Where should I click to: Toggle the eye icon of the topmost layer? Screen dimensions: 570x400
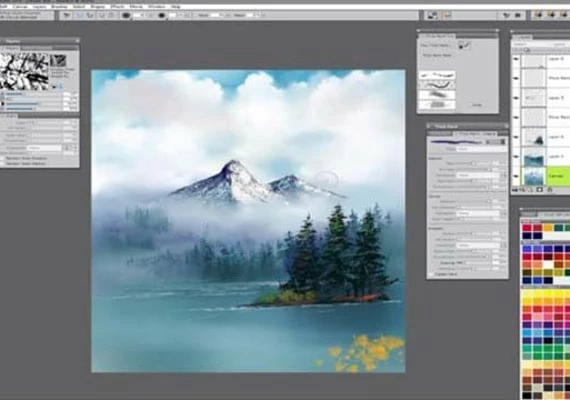(516, 59)
